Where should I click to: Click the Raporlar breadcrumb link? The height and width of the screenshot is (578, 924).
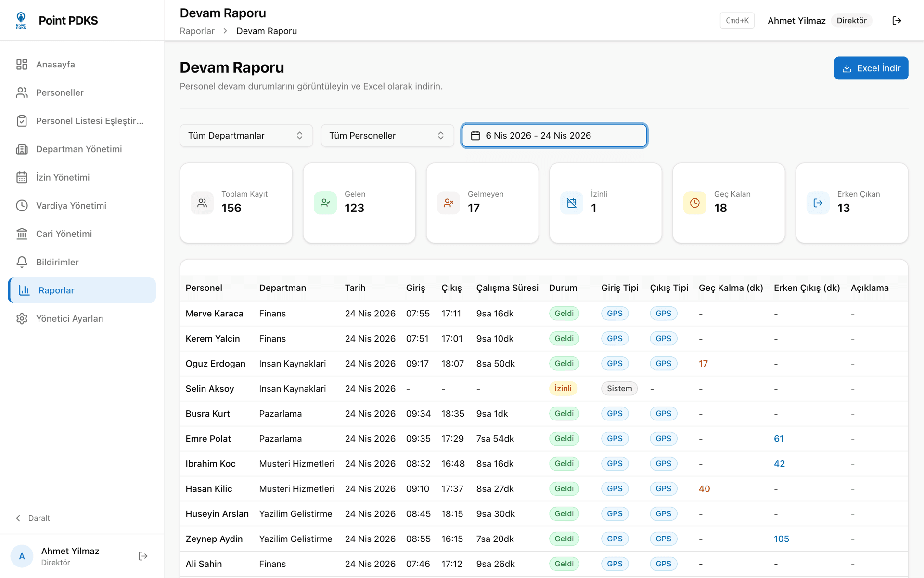[x=197, y=31]
